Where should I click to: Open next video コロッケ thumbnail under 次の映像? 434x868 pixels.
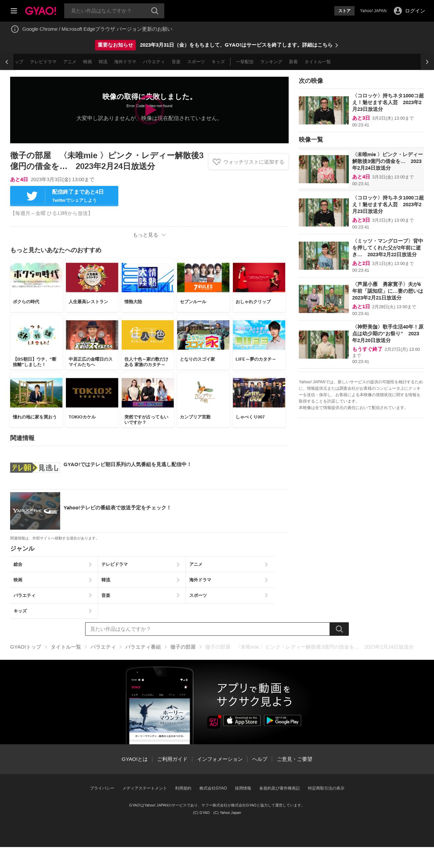324,110
